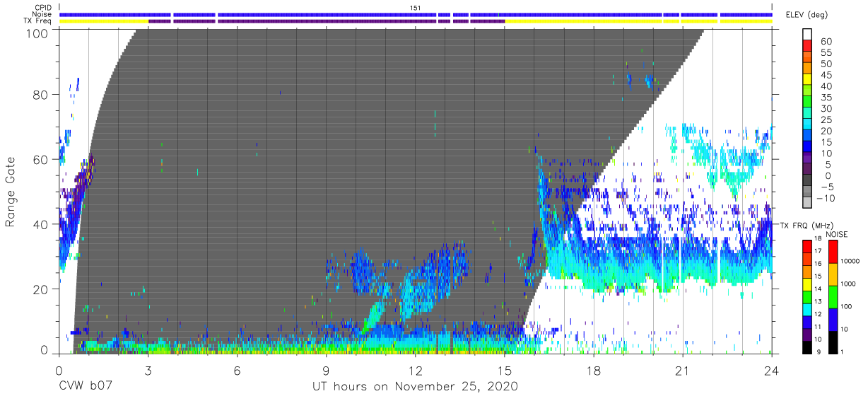The image size is (868, 401).
Task: Click the 'Range Gate' axis title
Action: (11, 192)
